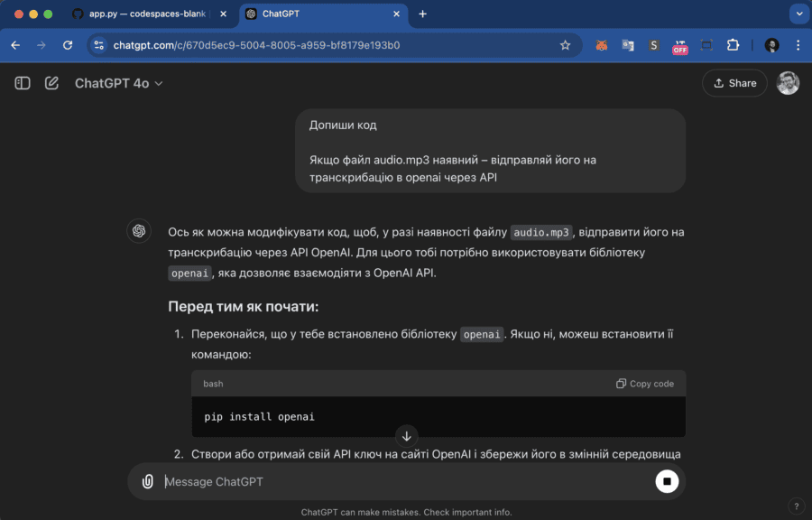Go back to the previous page
The height and width of the screenshot is (520, 812).
click(15, 45)
